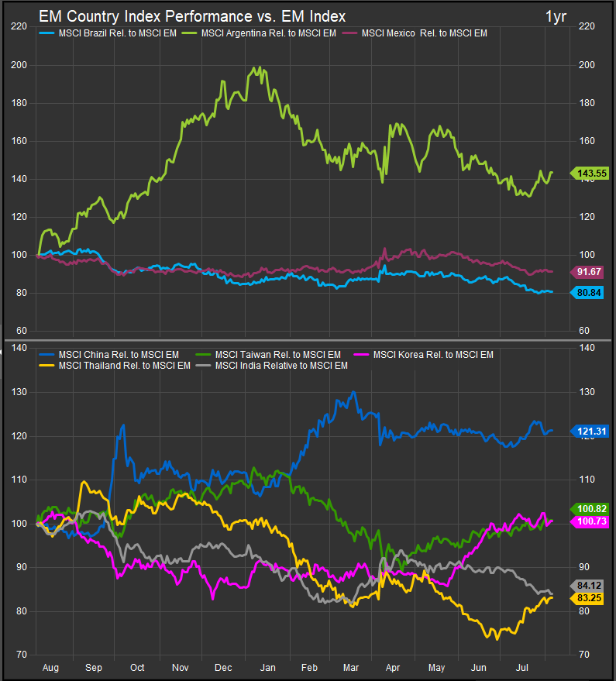This screenshot has height=681, width=616.
Task: Click the green 143.55 last-value tag
Action: click(x=590, y=174)
